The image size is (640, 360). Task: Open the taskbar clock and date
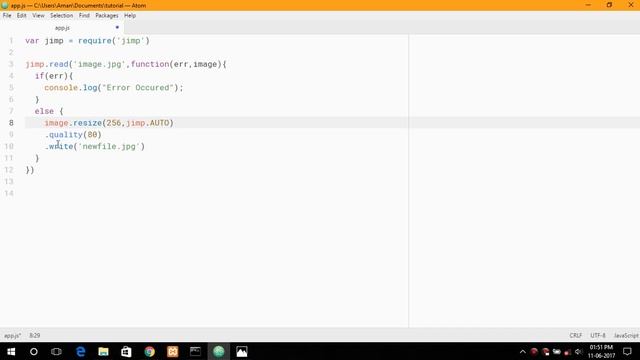601,351
